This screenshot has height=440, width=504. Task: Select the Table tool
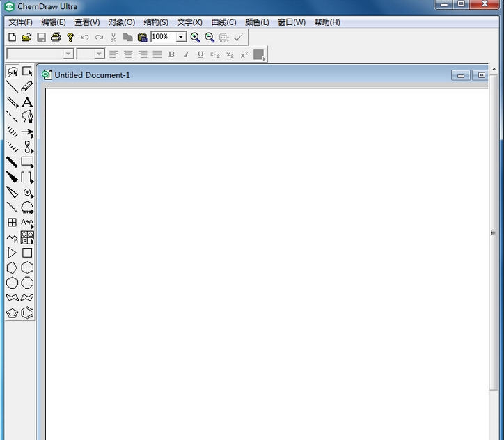coord(13,222)
